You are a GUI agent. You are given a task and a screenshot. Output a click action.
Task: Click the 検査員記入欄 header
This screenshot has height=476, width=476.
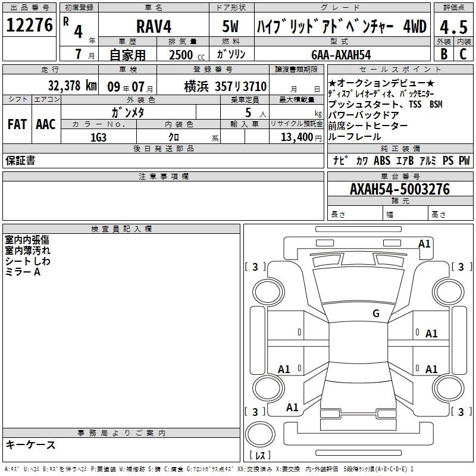click(x=121, y=229)
